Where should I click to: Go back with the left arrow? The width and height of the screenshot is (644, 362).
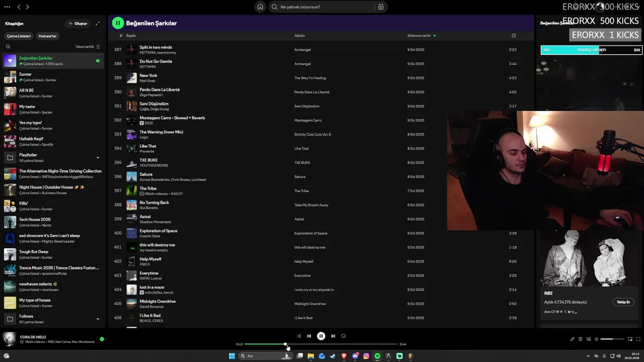point(19,7)
